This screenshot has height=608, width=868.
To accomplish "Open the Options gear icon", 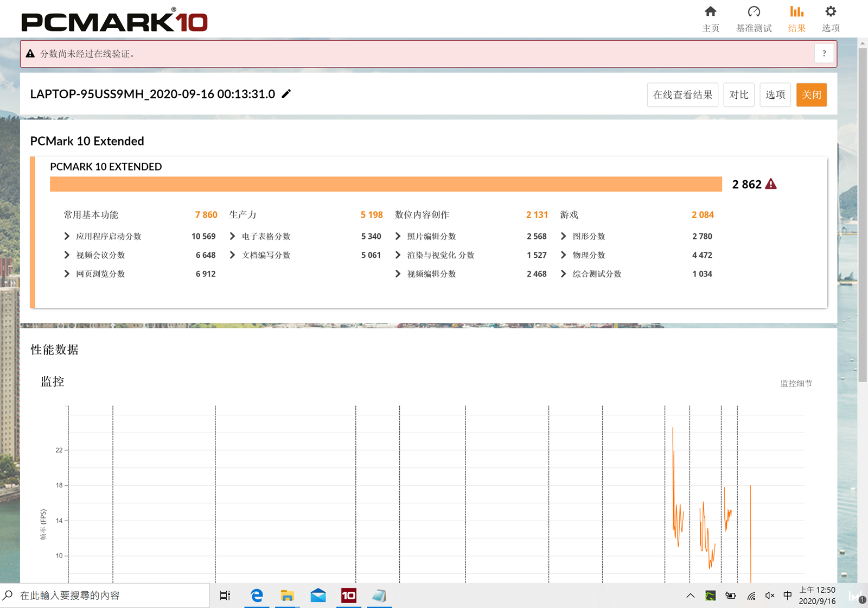I will pyautogui.click(x=830, y=12).
